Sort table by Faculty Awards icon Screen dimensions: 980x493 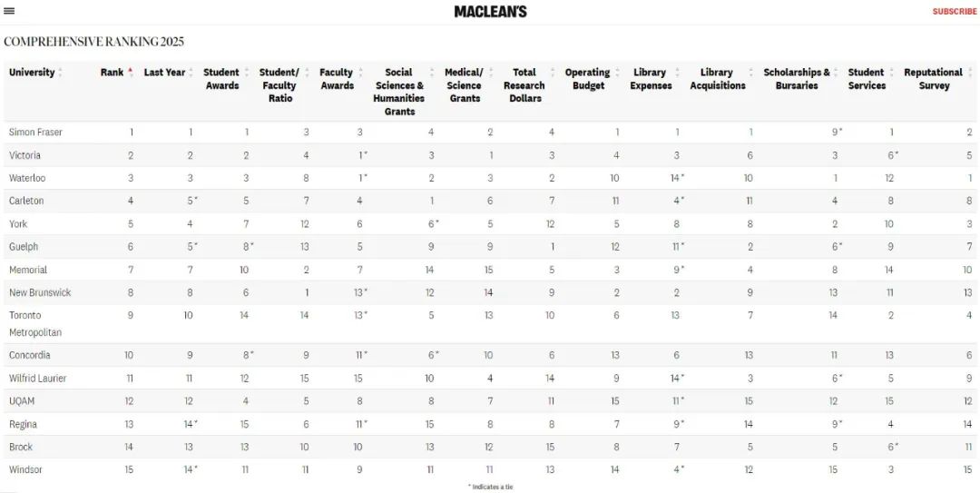coord(360,73)
